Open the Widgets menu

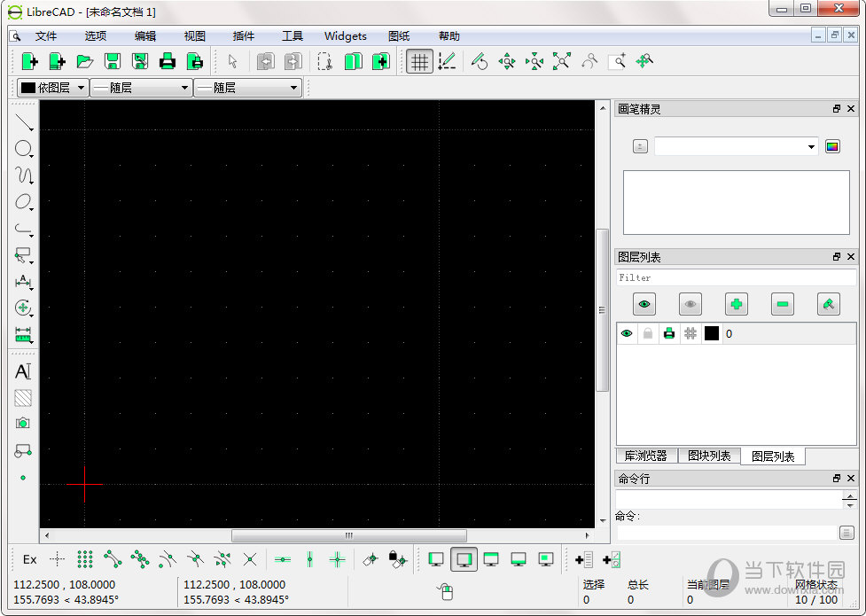coord(346,36)
